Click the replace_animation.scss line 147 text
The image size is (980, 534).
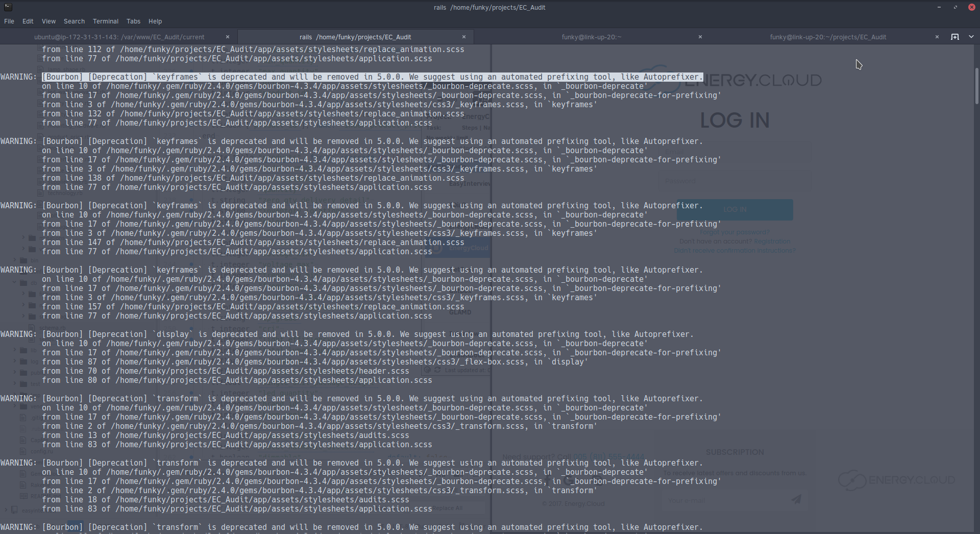[x=253, y=242]
